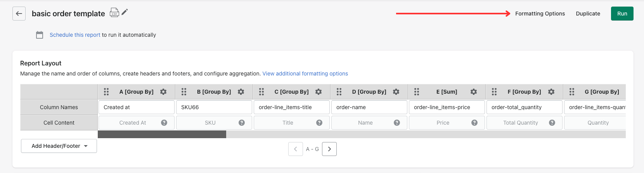Show help for Created At cell content
This screenshot has width=644, height=173.
click(164, 123)
